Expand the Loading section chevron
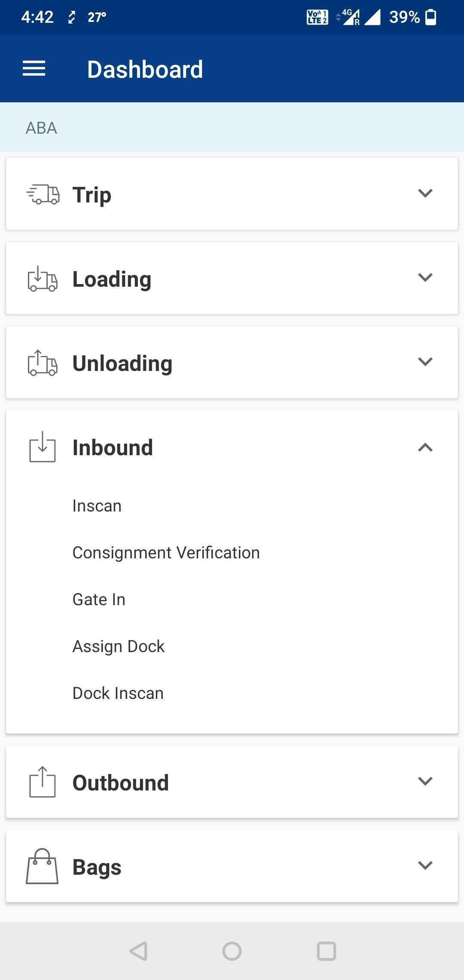This screenshot has width=464, height=980. pyautogui.click(x=425, y=277)
